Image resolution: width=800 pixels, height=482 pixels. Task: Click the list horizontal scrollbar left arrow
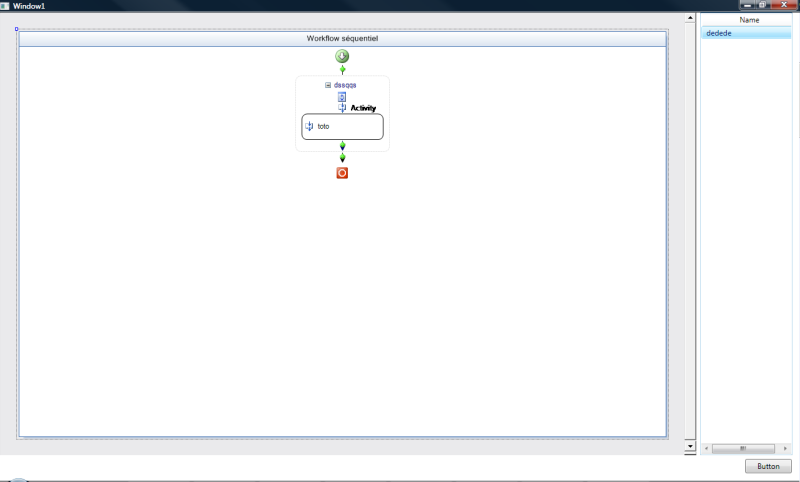(x=706, y=448)
